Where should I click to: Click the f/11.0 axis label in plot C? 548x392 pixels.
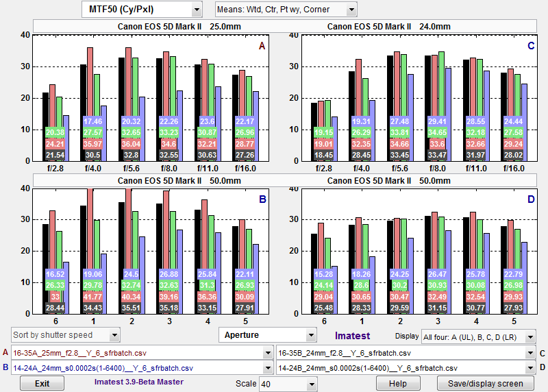pyautogui.click(x=476, y=168)
